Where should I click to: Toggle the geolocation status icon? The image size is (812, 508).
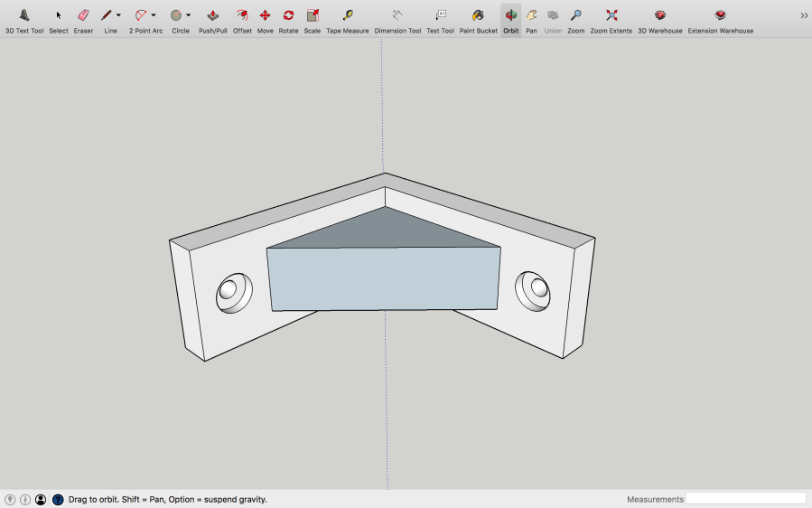(x=10, y=499)
